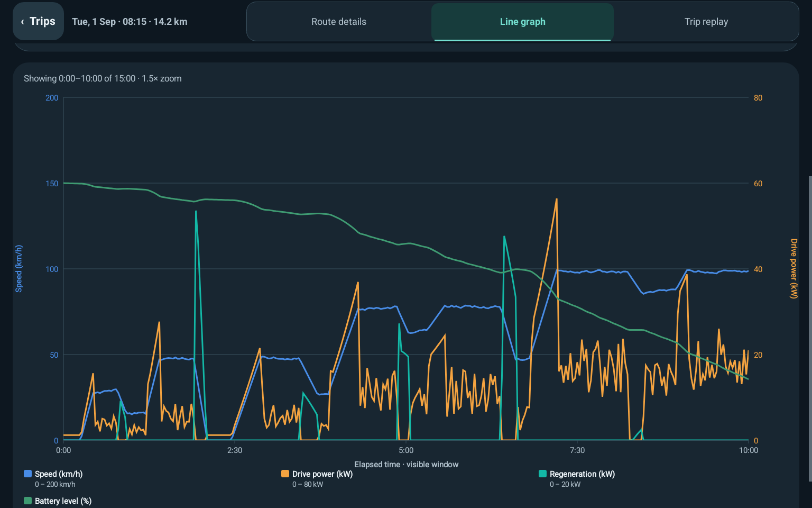Click the '150' speed axis label
Viewport: 812px width, 508px height.
pos(52,184)
